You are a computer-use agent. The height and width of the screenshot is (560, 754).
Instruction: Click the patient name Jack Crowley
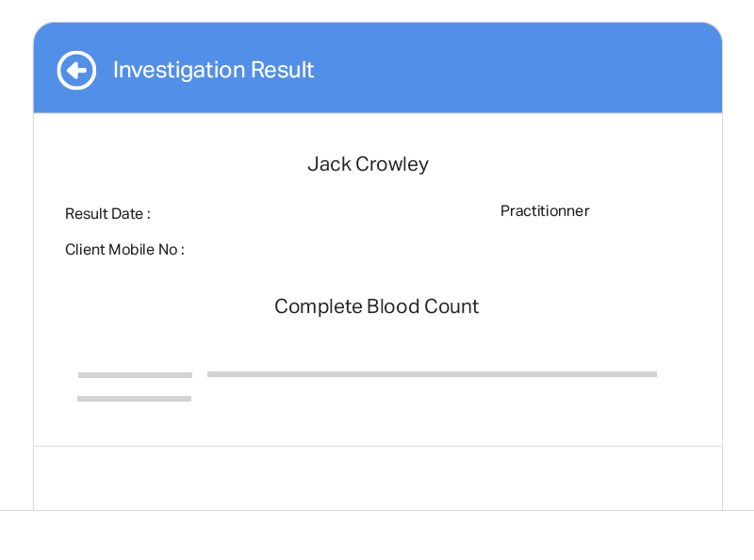click(368, 165)
